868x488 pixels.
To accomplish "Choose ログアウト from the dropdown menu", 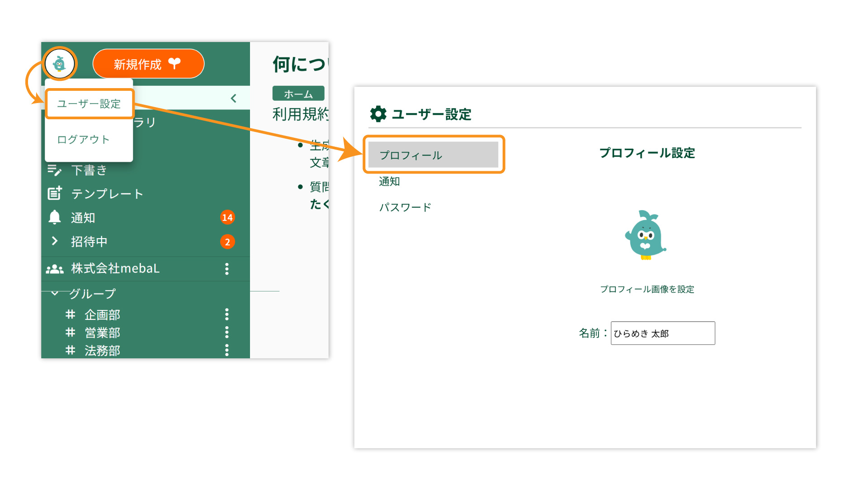I will 83,140.
